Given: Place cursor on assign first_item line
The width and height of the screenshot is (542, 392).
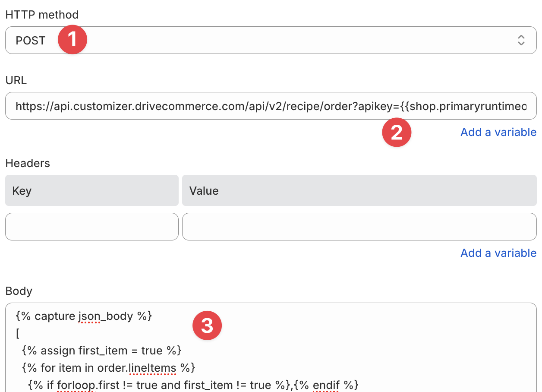Looking at the screenshot, I should point(101,351).
